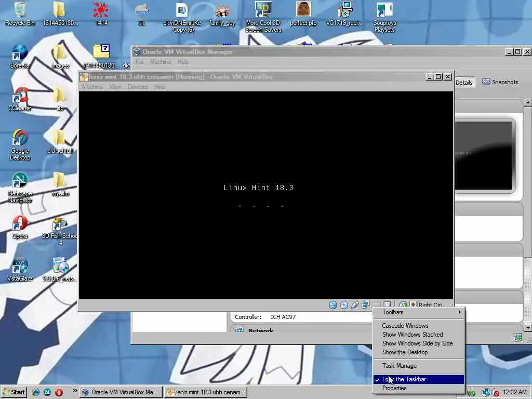Select the Netscape Navigator shortcut

click(20, 188)
